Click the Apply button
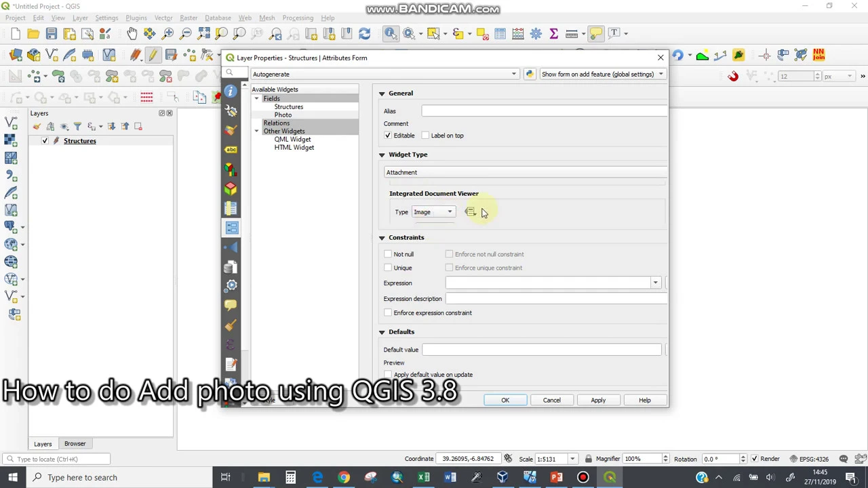Screen dimensions: 868x488 pos(598,400)
